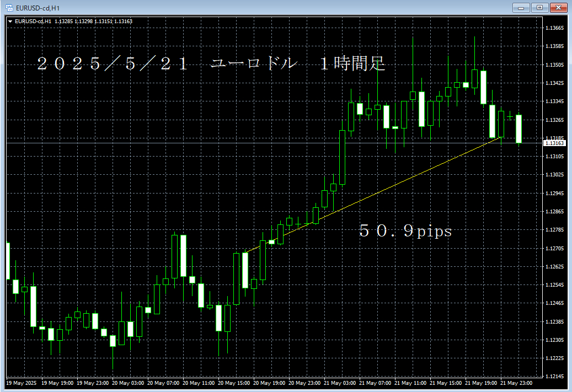Image resolution: width=572 pixels, height=392 pixels.
Task: Maximize the EURUSD-cd,H1 chart window
Action: (x=539, y=8)
